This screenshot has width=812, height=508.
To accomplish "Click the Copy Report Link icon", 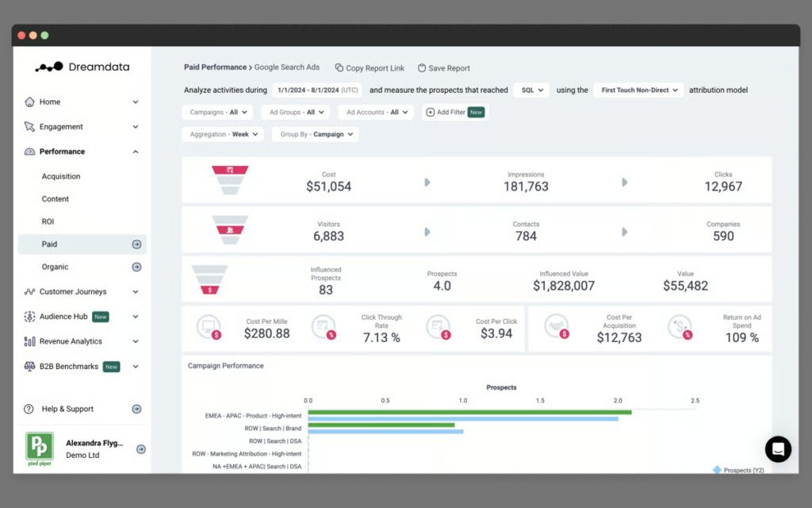I will click(339, 67).
